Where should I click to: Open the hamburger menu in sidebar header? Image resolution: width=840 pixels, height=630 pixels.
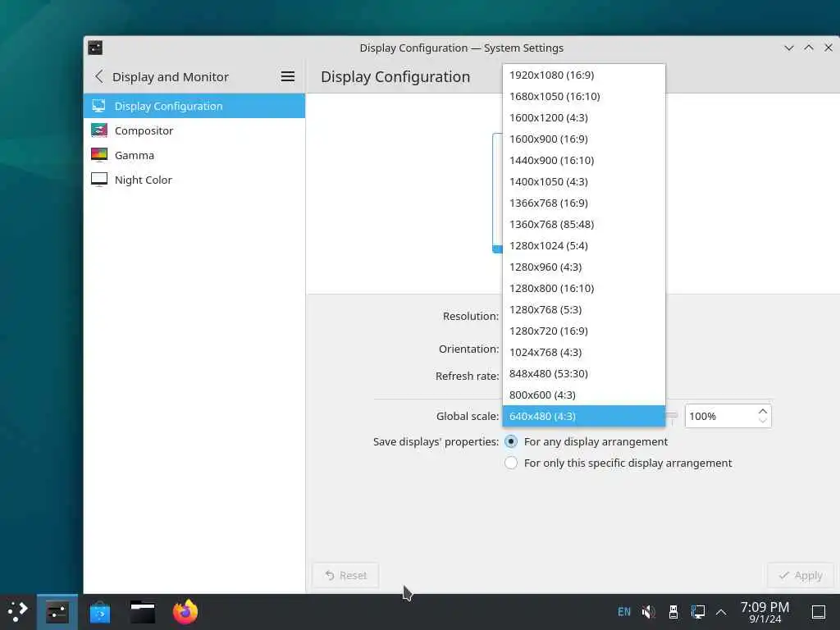(x=288, y=76)
